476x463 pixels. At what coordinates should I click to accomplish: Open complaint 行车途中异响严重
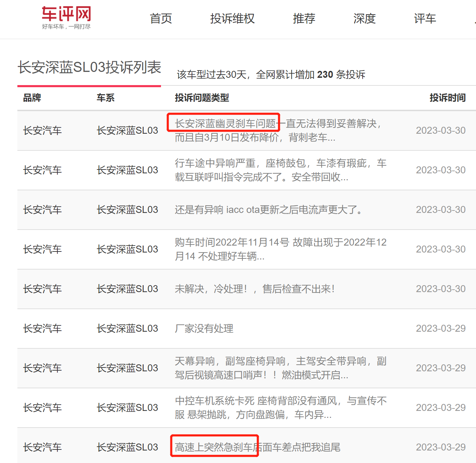[x=281, y=170]
